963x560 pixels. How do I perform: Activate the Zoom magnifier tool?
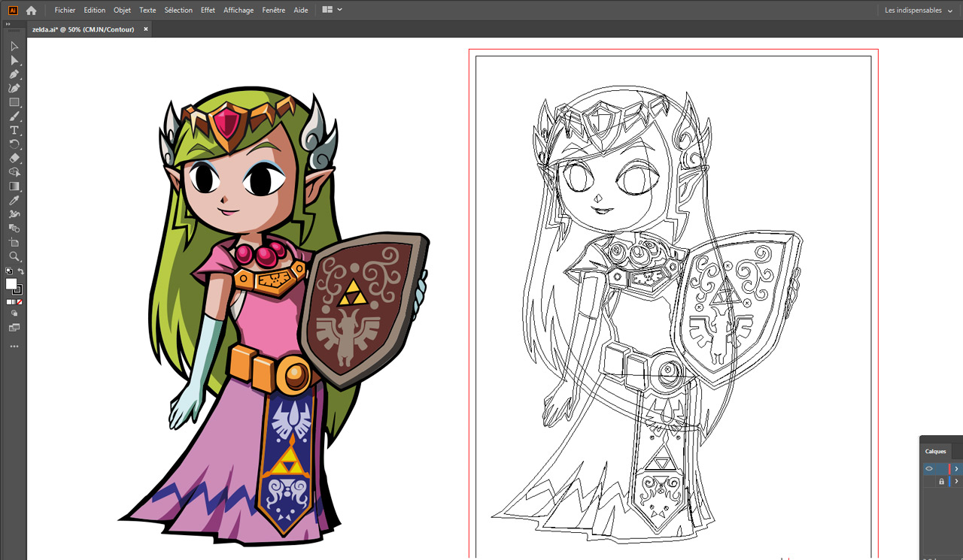(x=14, y=256)
